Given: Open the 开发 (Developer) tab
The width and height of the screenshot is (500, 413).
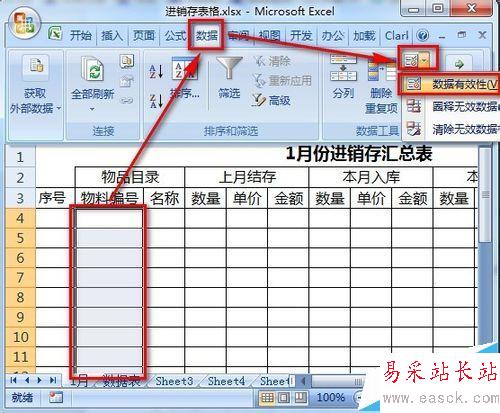Looking at the screenshot, I should [301, 35].
